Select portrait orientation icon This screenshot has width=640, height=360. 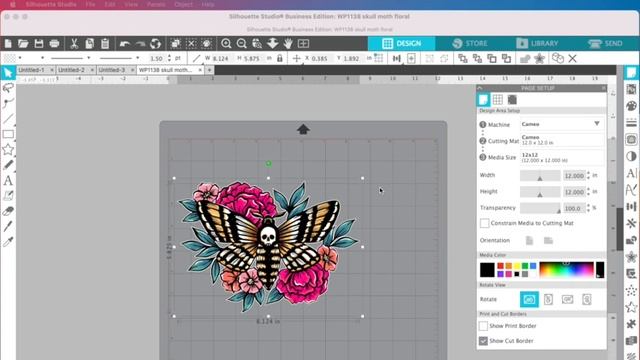(x=529, y=240)
